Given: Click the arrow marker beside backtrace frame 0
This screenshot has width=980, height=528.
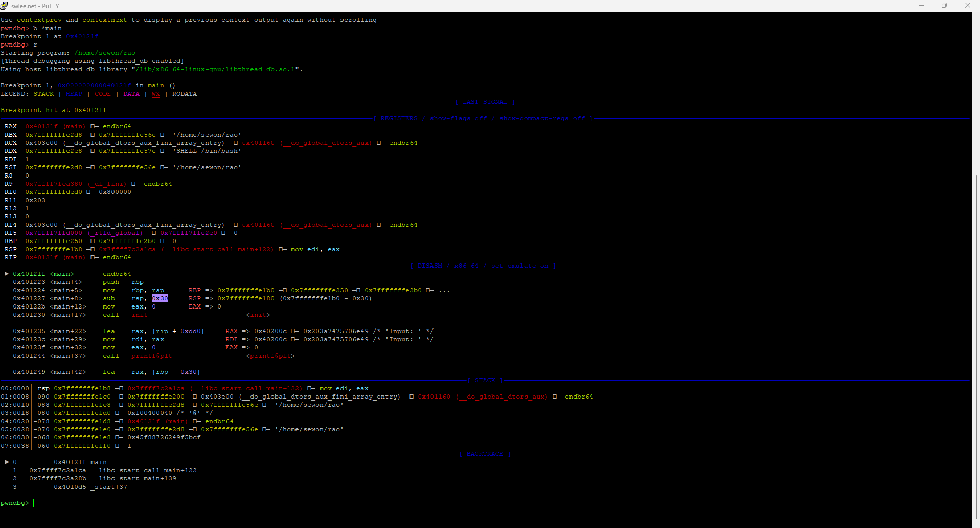Looking at the screenshot, I should tap(7, 462).
